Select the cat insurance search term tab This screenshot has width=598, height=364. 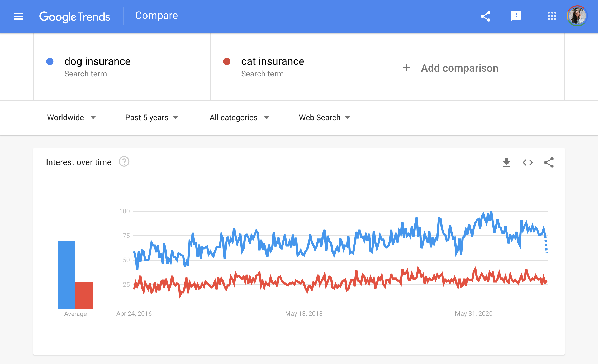(x=299, y=68)
